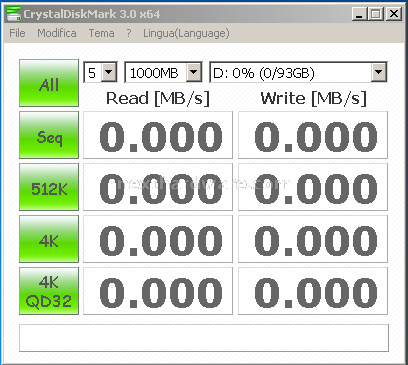The width and height of the screenshot is (408, 365).
Task: Open the test count dropdown showing 5
Action: click(x=100, y=72)
